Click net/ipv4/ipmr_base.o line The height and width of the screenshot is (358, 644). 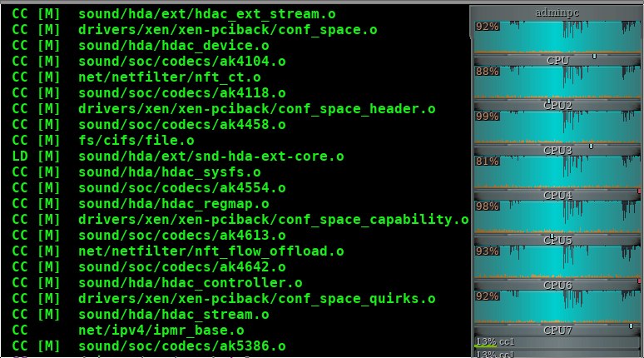tap(128, 331)
